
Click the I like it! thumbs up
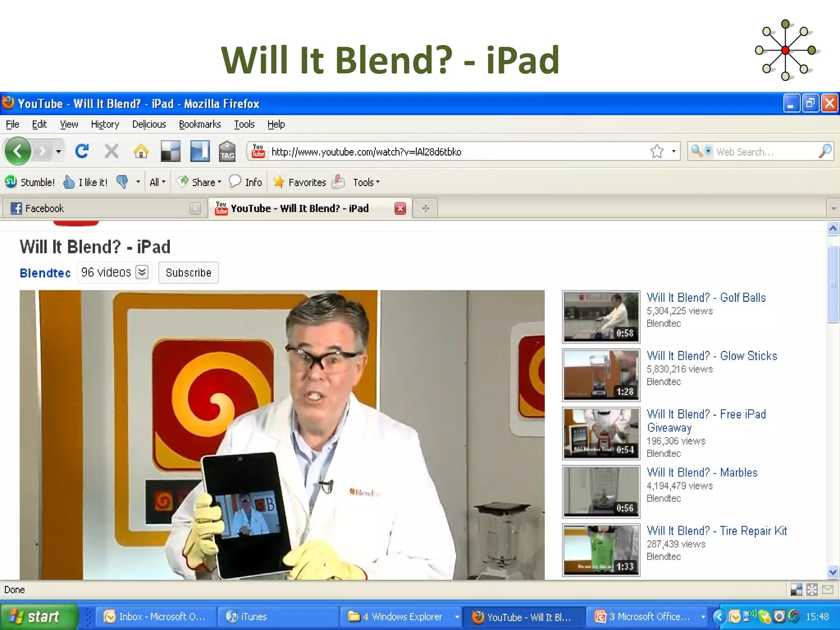pos(85,182)
